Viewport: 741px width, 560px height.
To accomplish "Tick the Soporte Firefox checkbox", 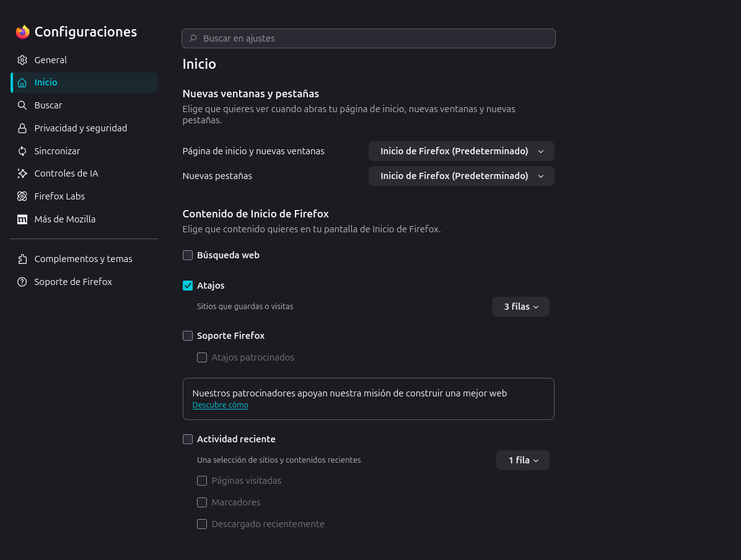I will pos(188,336).
